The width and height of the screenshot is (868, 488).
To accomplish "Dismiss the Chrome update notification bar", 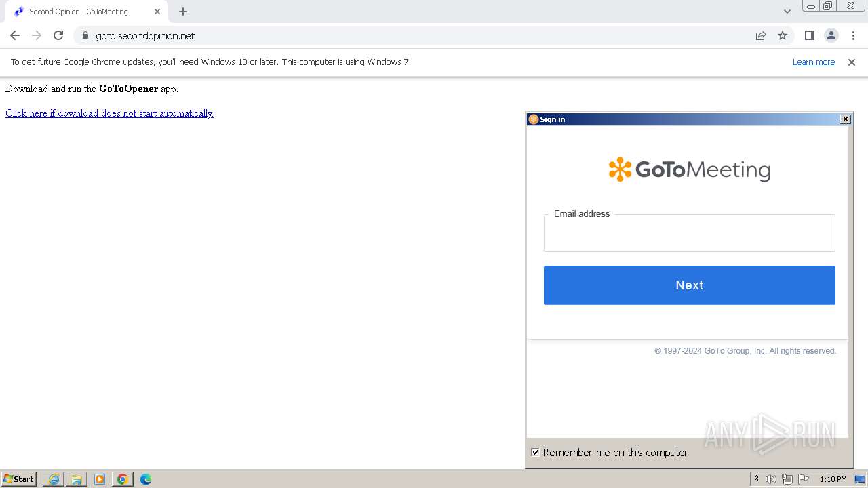I will [x=852, y=62].
